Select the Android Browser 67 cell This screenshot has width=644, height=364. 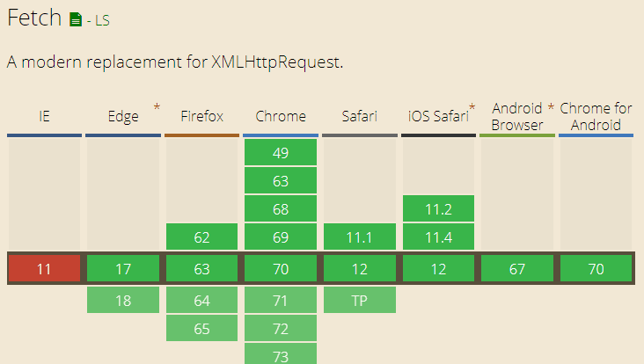[517, 269]
